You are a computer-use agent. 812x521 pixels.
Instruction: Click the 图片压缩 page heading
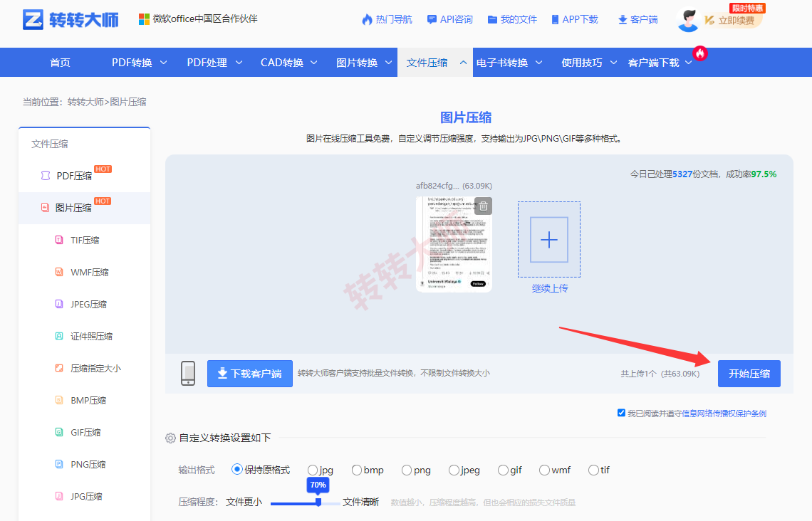(466, 117)
